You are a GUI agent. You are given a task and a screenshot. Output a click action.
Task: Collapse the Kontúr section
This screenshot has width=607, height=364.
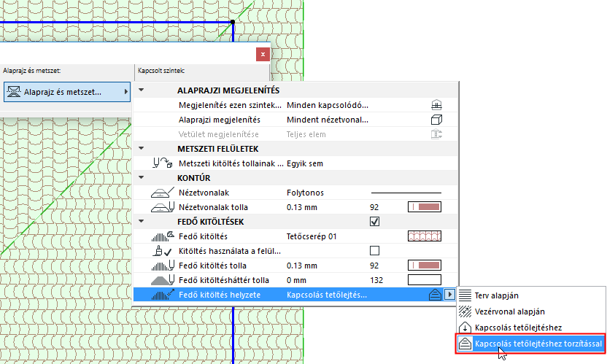tap(142, 177)
